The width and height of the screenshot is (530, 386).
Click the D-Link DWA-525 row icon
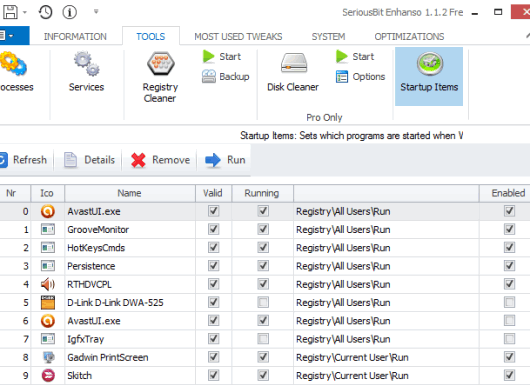pyautogui.click(x=48, y=303)
